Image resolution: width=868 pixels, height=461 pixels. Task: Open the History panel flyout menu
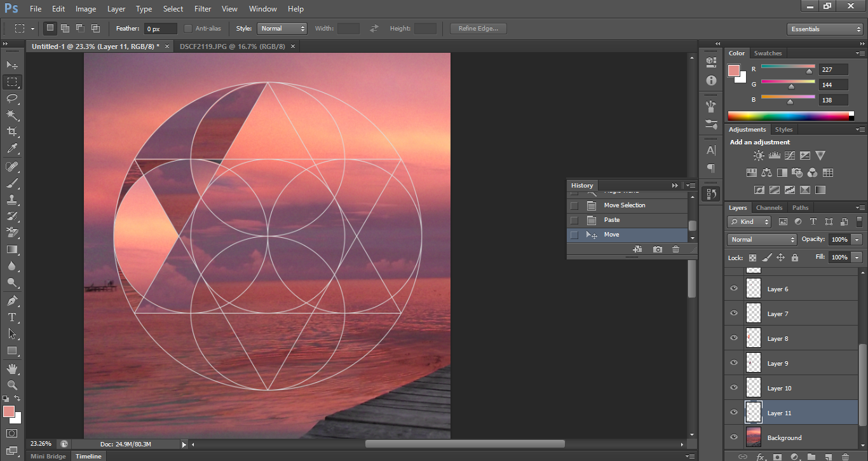pyautogui.click(x=691, y=185)
